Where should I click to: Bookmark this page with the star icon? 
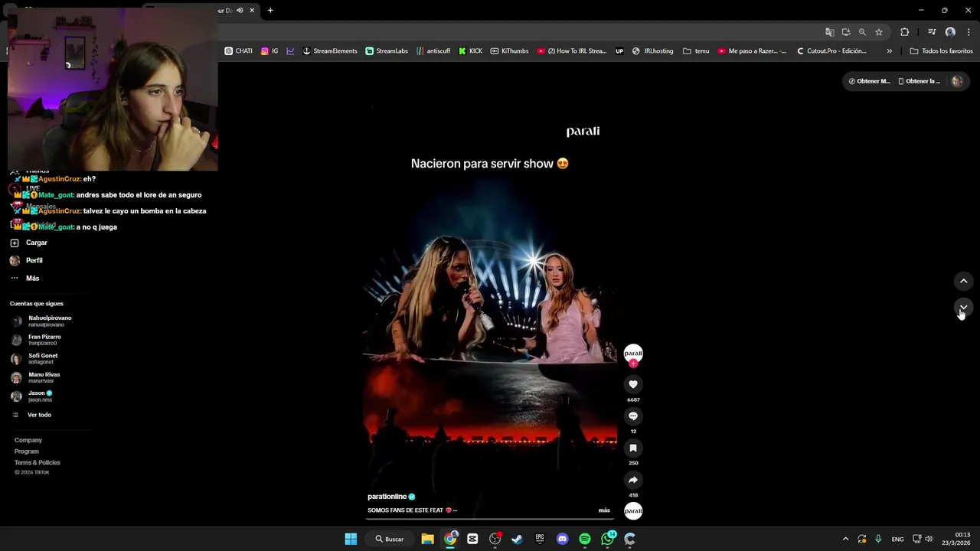[x=879, y=32]
